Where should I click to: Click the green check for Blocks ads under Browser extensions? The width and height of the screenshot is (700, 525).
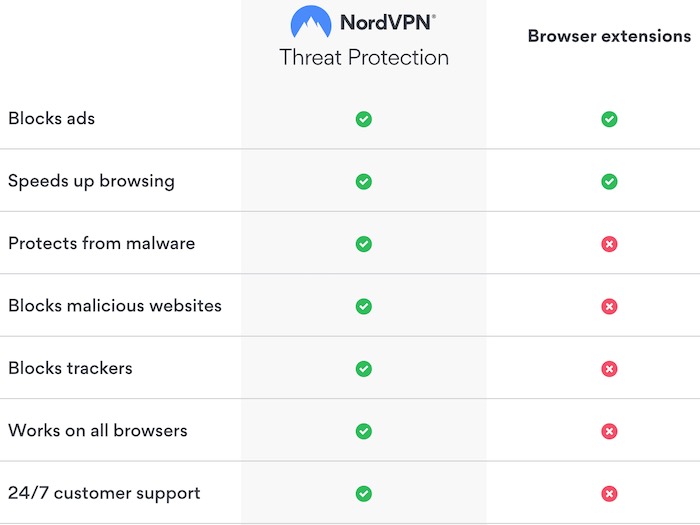pos(609,119)
